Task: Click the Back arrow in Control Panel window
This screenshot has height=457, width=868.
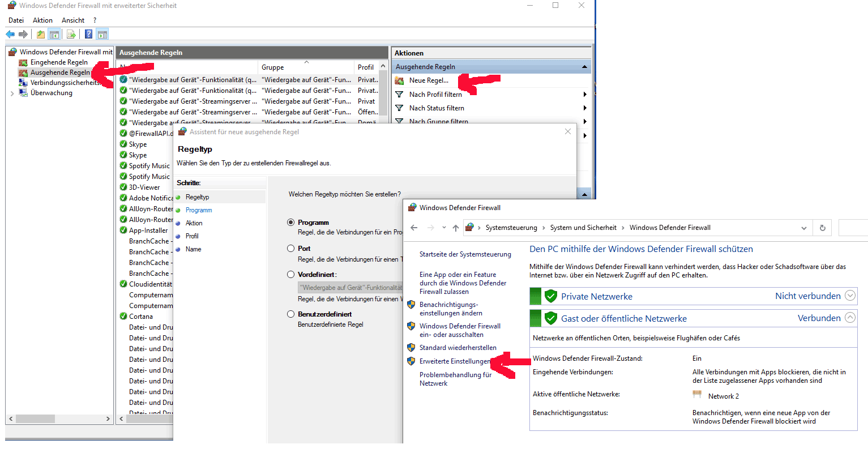Action: click(414, 228)
